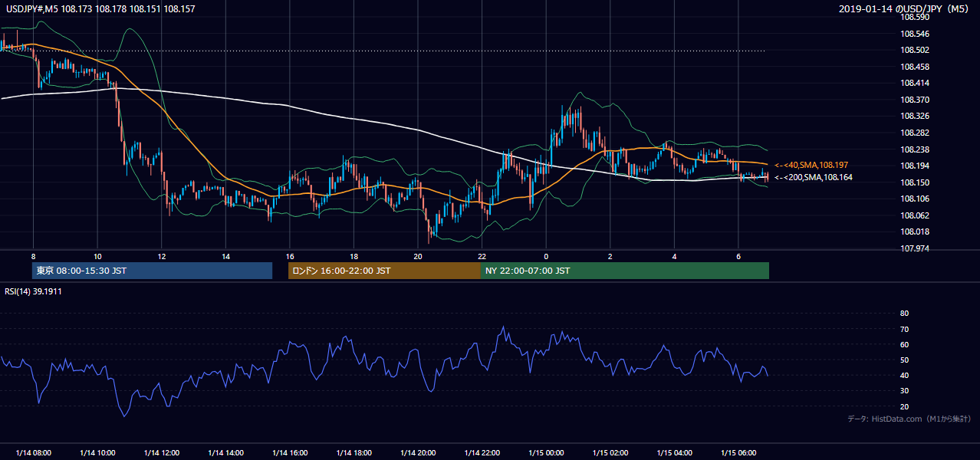The image size is (980, 460).
Task: Click the bottom time label 1/14 14:00
Action: [225, 452]
